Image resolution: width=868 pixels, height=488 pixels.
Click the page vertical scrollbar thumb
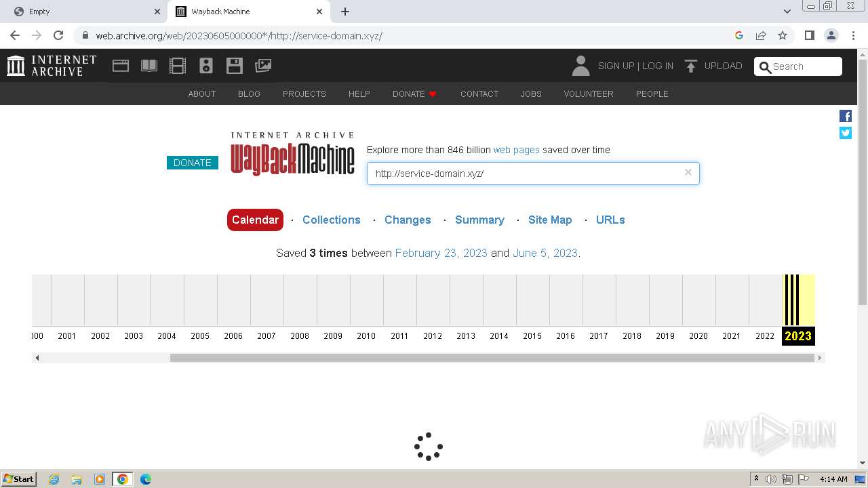[862, 181]
